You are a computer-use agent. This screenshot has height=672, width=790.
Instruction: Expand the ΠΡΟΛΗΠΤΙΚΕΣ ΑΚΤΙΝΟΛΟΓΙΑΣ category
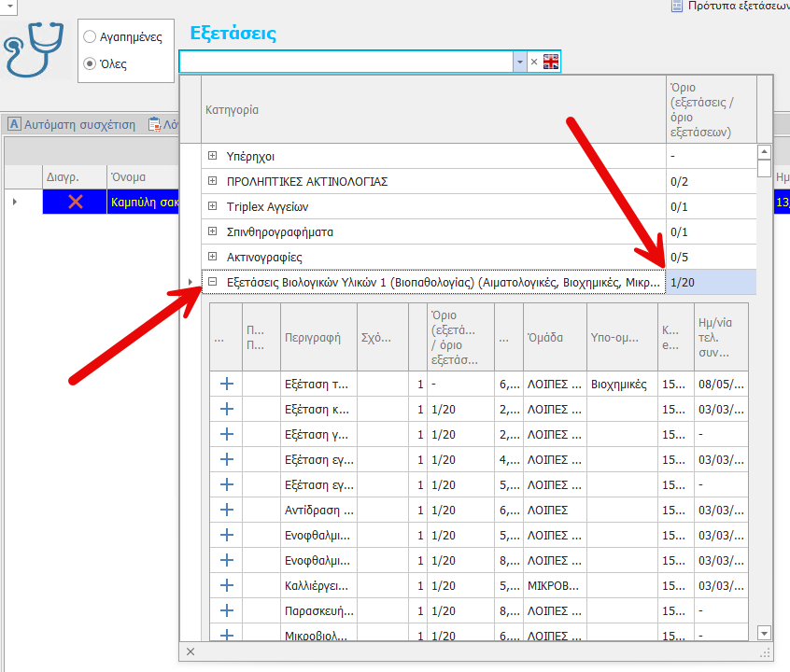213,181
